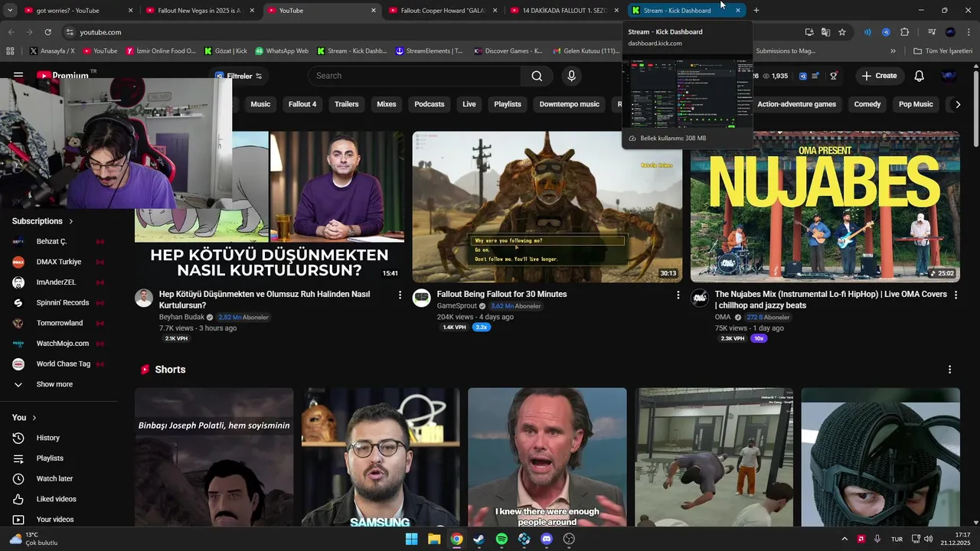Open OBS Studio from the taskbar
The image size is (980, 551).
click(569, 539)
